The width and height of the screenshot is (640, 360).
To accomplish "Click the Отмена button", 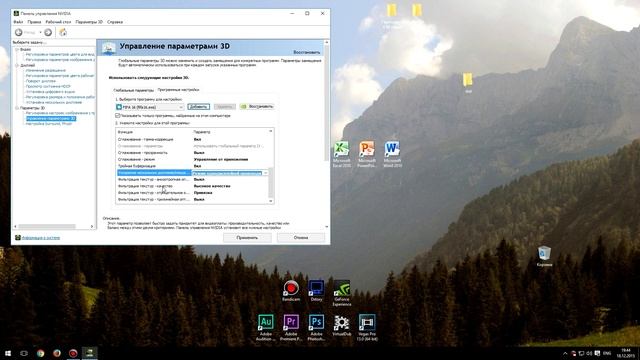I will pos(301,238).
